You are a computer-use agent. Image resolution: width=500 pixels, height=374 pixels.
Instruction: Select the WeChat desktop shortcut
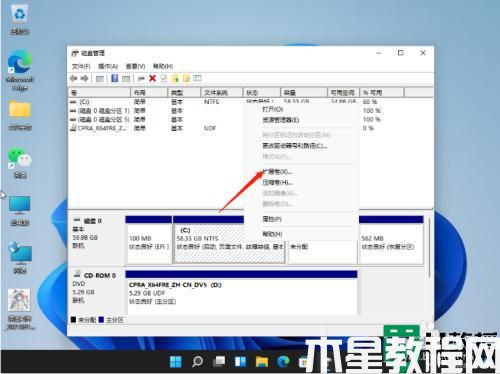[20, 163]
